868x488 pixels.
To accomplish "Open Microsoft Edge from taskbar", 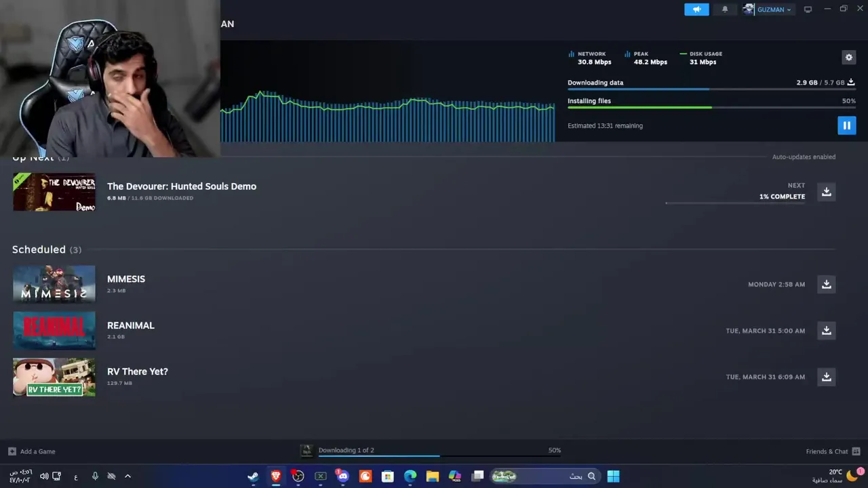I will (410, 476).
